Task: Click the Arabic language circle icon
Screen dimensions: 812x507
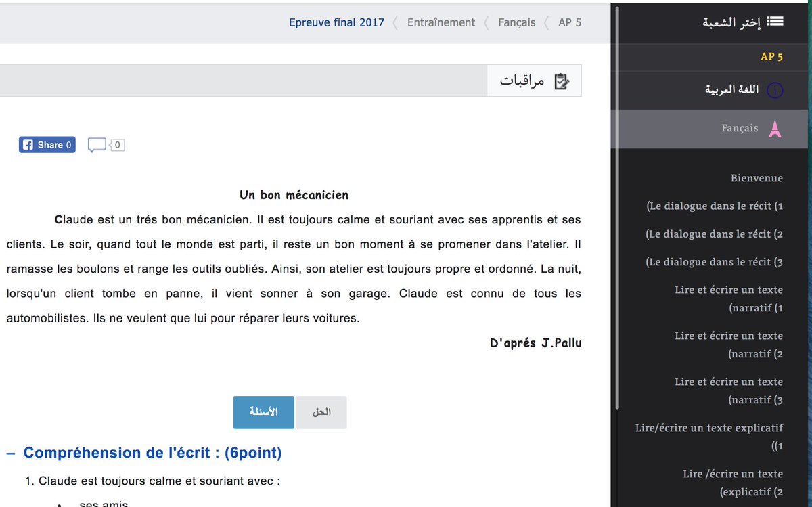Action: coord(775,90)
